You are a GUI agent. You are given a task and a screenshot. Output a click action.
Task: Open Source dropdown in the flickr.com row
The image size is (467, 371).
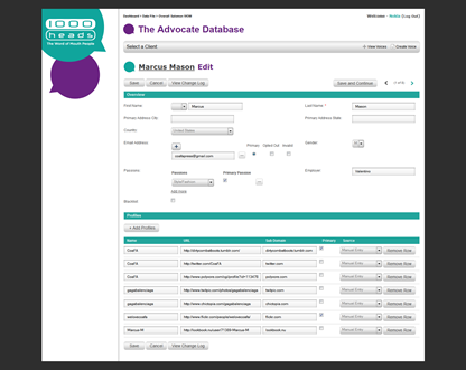361,317
